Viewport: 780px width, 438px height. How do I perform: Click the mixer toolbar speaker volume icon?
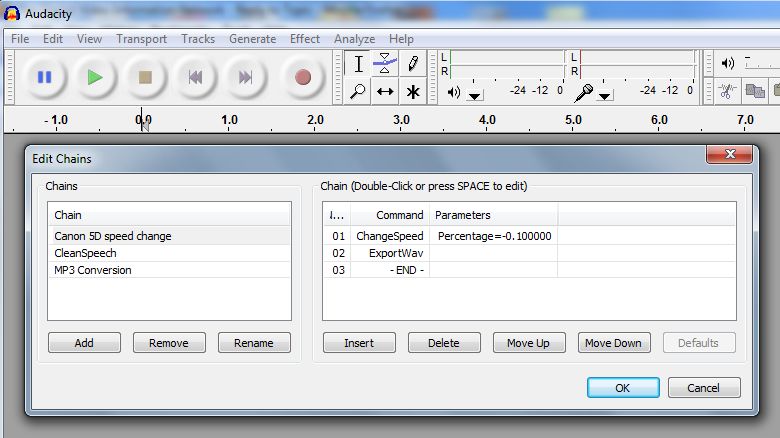tap(728, 63)
